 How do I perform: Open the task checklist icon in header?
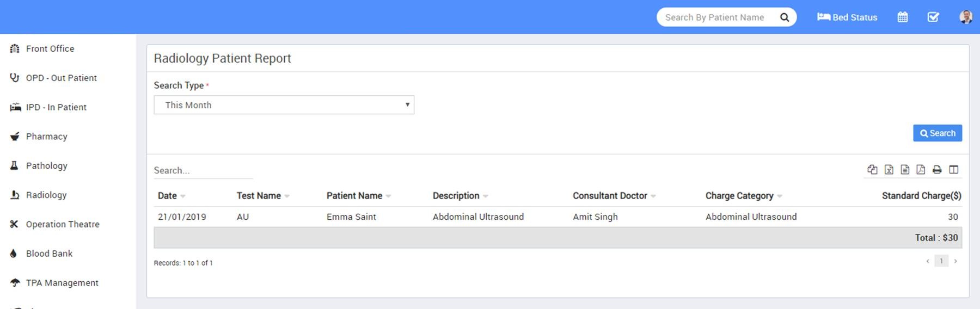click(933, 17)
